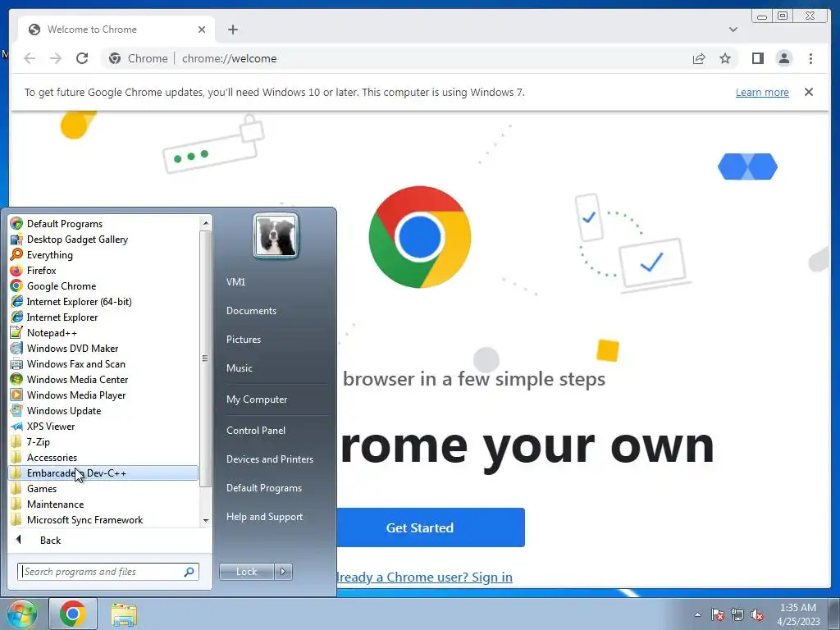The width and height of the screenshot is (840, 630).
Task: Open Chrome's three-dot menu
Action: [810, 58]
